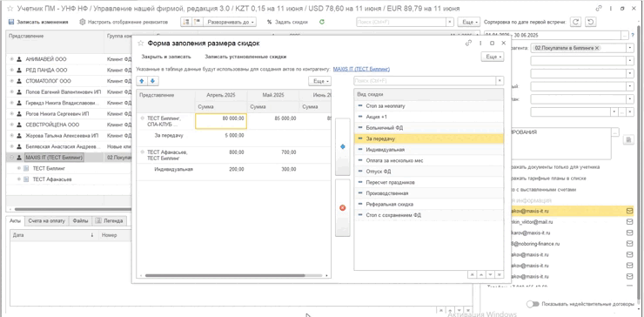Screen dimensions: 644x317
Task: Jump to last row in discount type list
Action: [499, 274]
